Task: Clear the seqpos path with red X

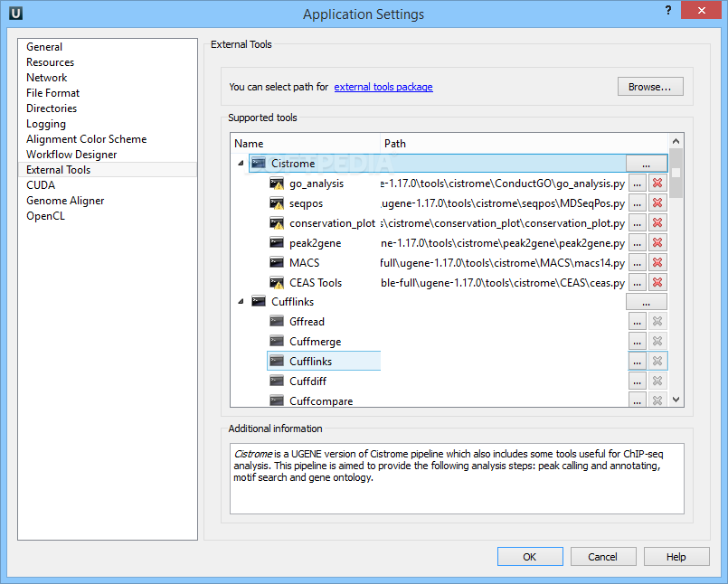Action: click(x=657, y=203)
